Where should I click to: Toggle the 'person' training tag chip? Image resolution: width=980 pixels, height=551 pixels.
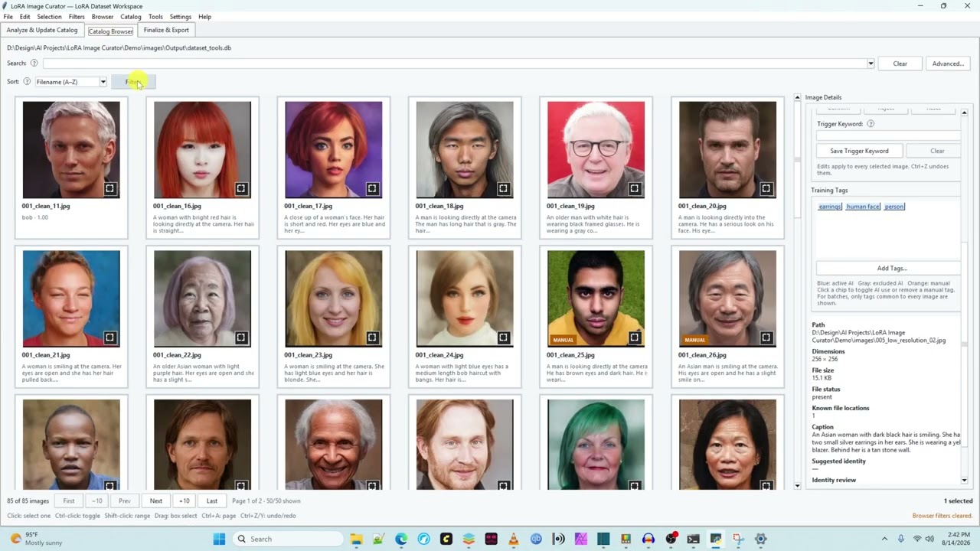point(894,207)
